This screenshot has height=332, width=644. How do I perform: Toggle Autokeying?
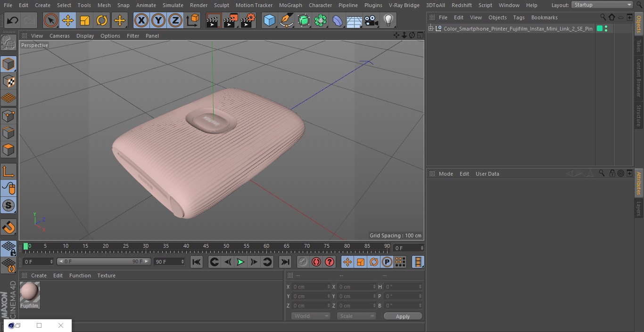pyautogui.click(x=316, y=262)
